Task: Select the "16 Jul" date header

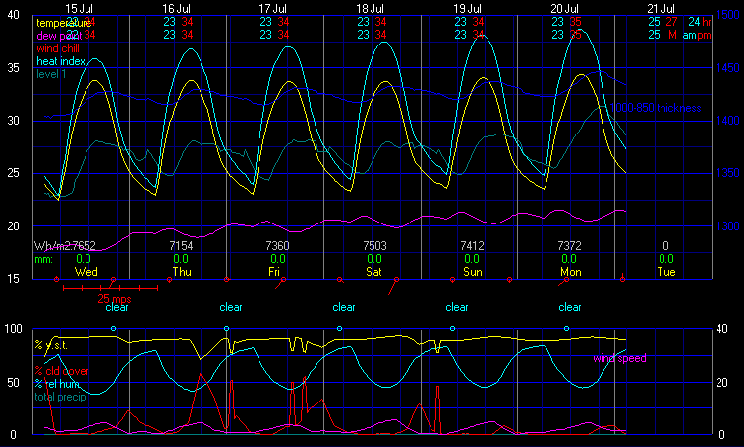Action: coord(177,9)
